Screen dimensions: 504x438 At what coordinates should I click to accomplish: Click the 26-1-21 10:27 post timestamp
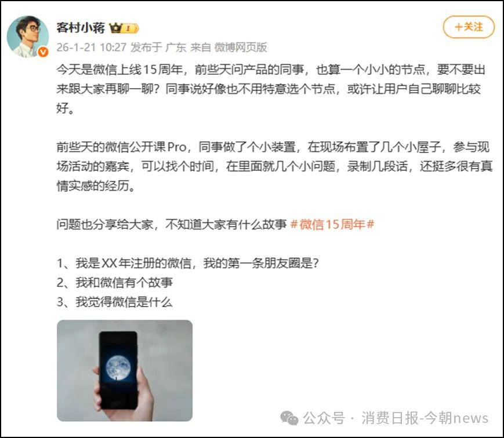92,47
